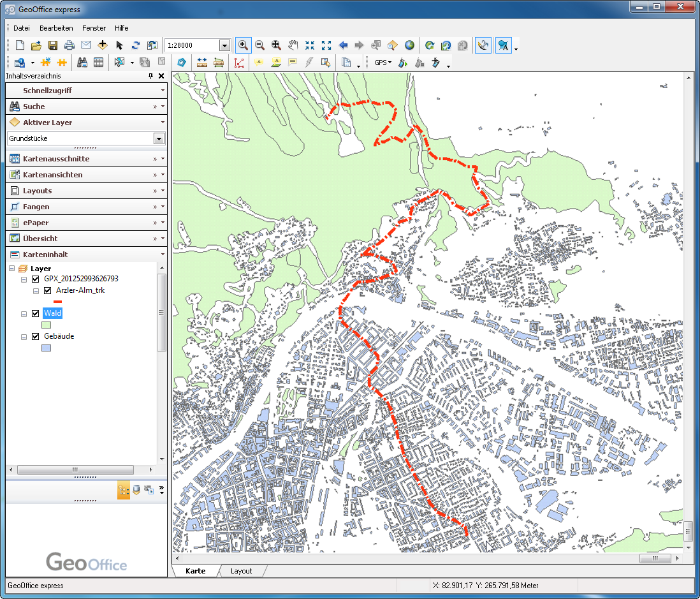Open the scale 1:28000 dropdown
Viewport: 700px width, 599px height.
coord(225,45)
